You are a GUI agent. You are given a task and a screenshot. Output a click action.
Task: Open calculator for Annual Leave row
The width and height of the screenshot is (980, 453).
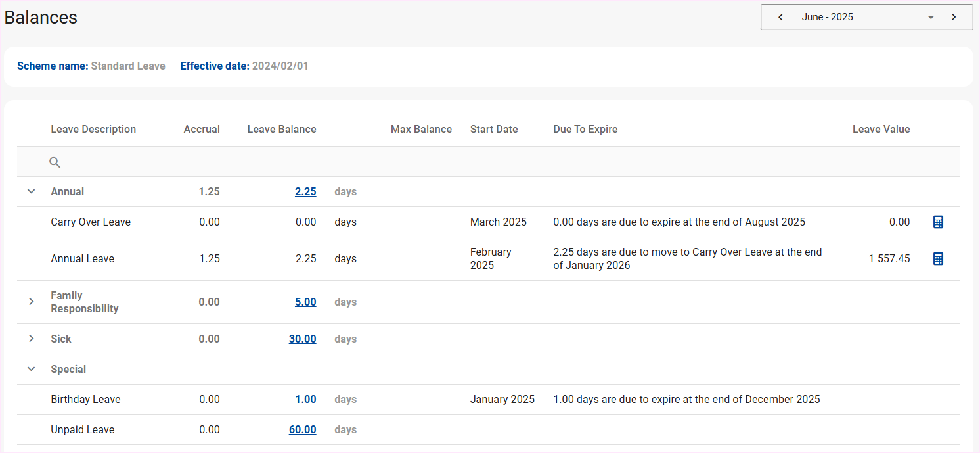tap(938, 259)
